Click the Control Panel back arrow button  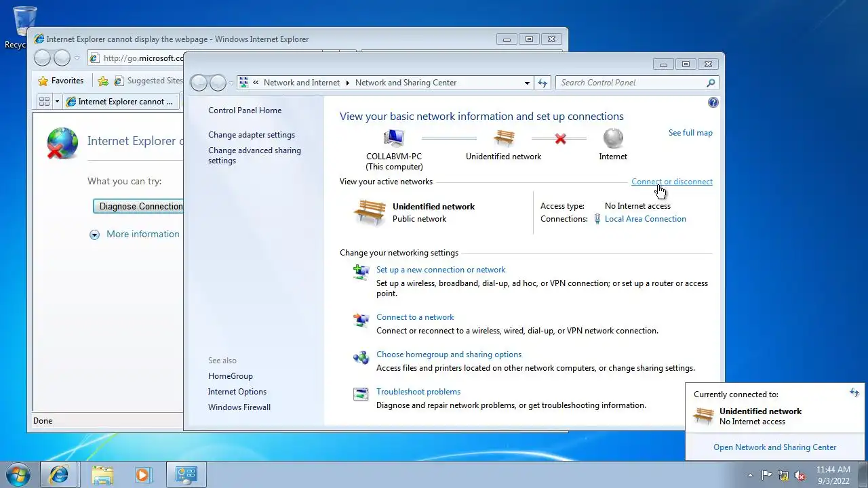point(199,83)
